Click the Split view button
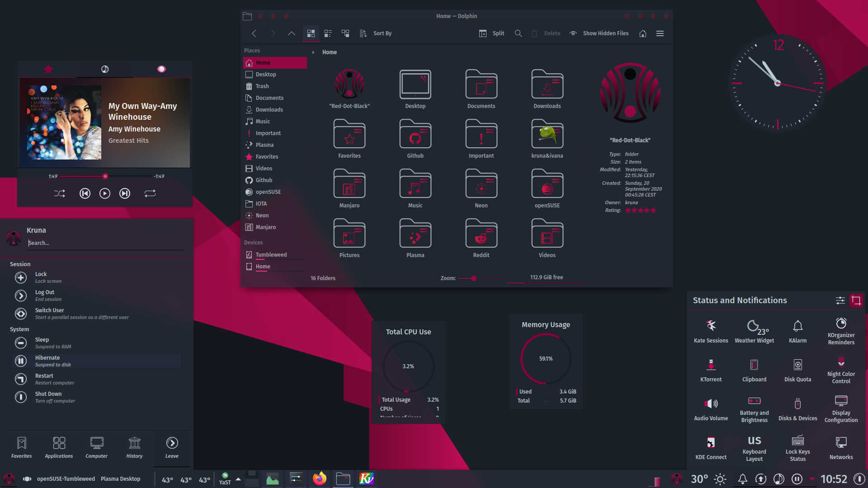 pos(492,33)
